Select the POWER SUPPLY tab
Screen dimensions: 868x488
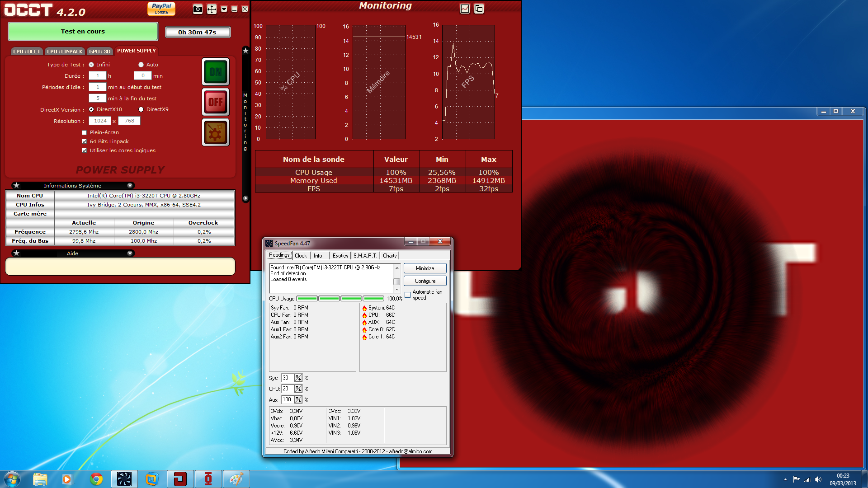(137, 51)
